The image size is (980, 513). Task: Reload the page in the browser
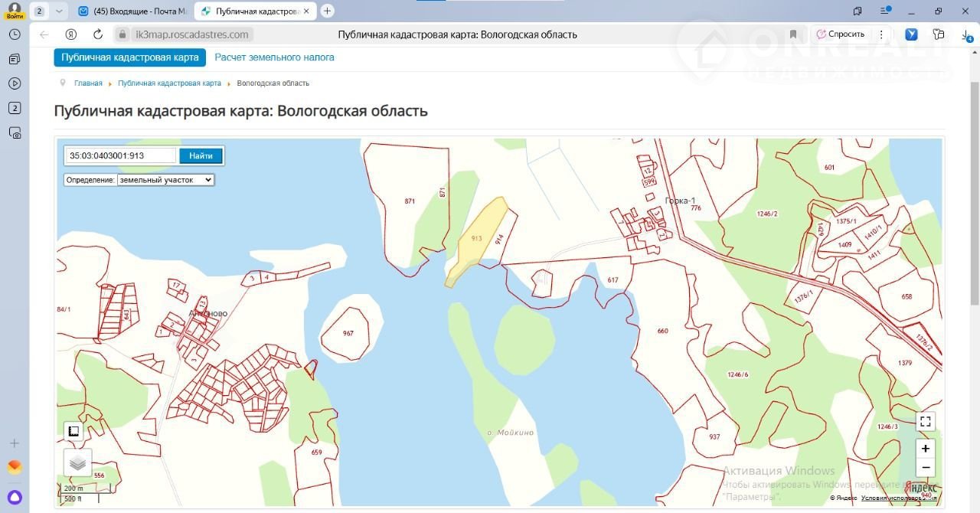(x=97, y=34)
